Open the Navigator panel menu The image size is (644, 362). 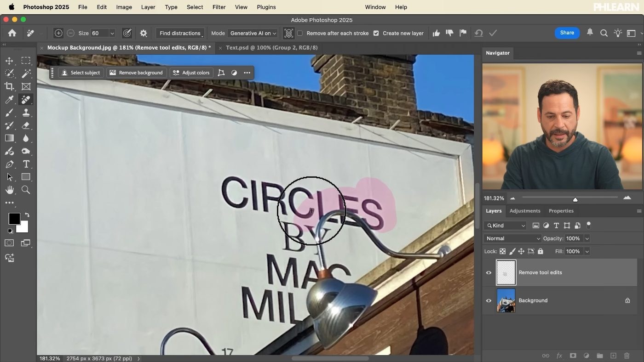pyautogui.click(x=638, y=53)
